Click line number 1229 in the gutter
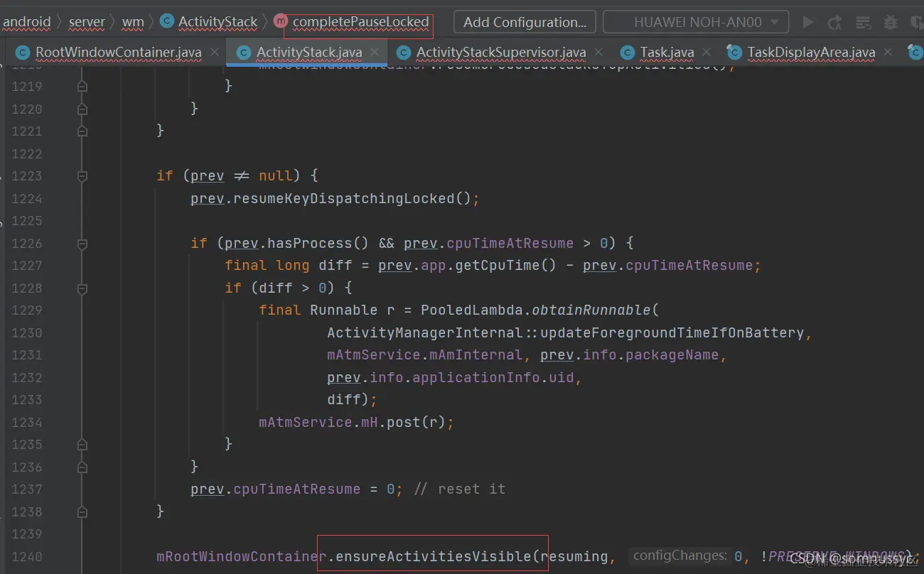 pyautogui.click(x=26, y=310)
